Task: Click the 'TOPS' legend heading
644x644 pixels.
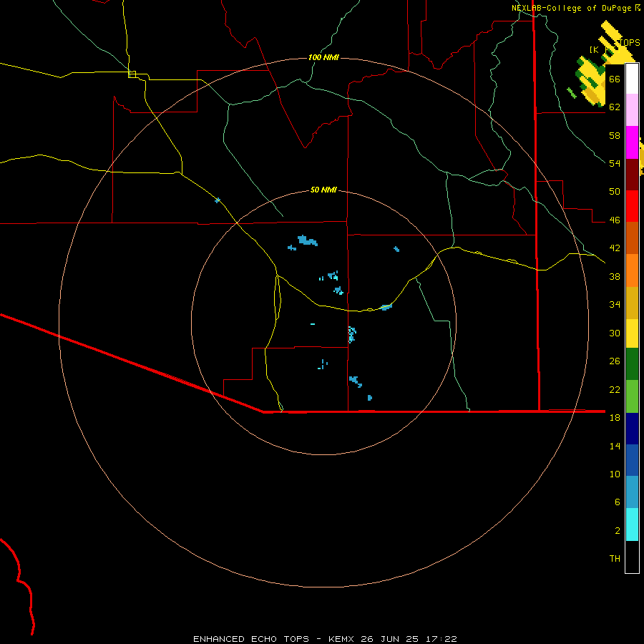Action: [629, 43]
